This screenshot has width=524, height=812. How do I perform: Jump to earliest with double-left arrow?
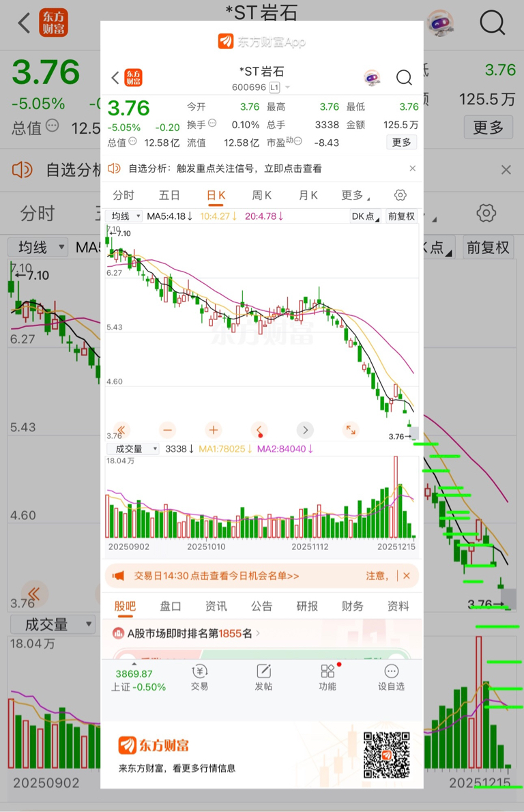point(121,430)
